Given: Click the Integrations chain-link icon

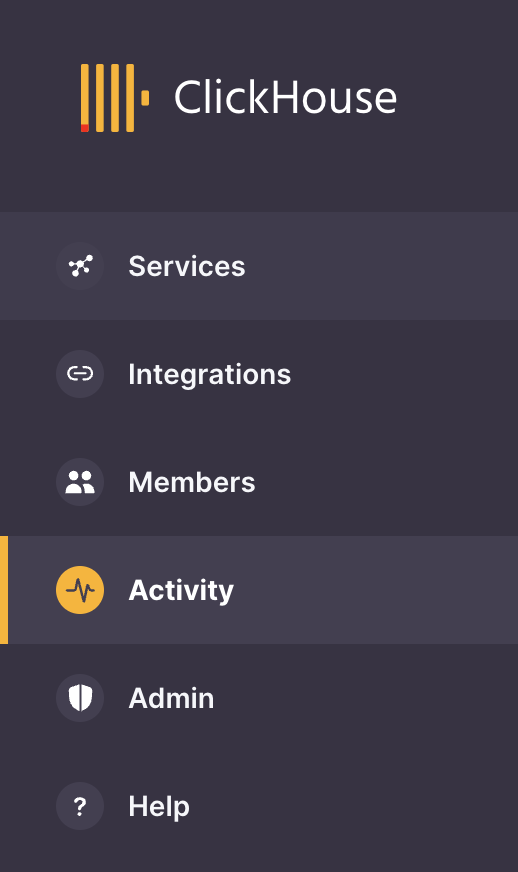Looking at the screenshot, I should 80,374.
